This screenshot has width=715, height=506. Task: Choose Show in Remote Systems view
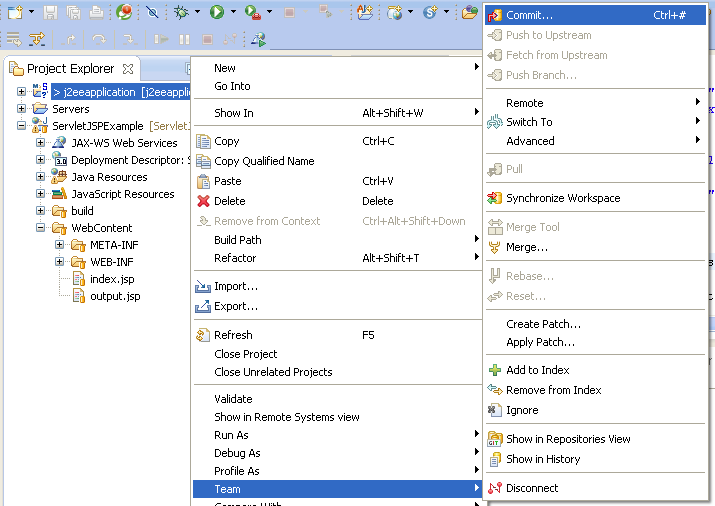(337, 417)
